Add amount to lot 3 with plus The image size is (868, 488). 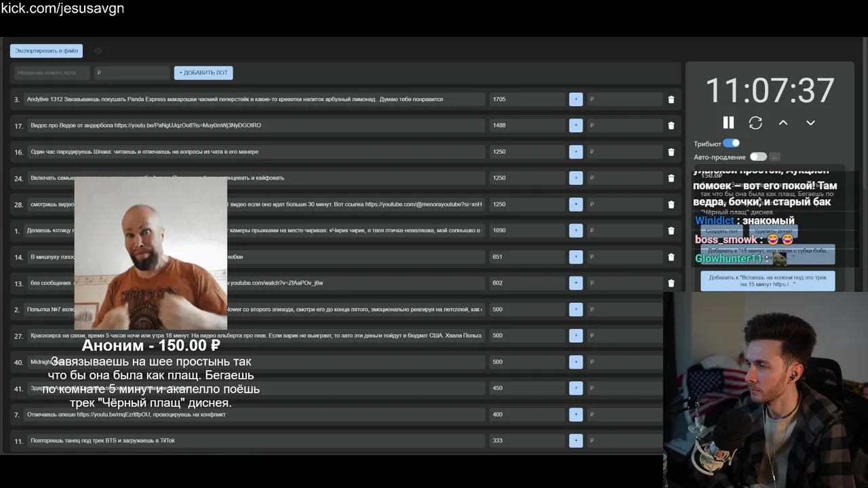576,99
